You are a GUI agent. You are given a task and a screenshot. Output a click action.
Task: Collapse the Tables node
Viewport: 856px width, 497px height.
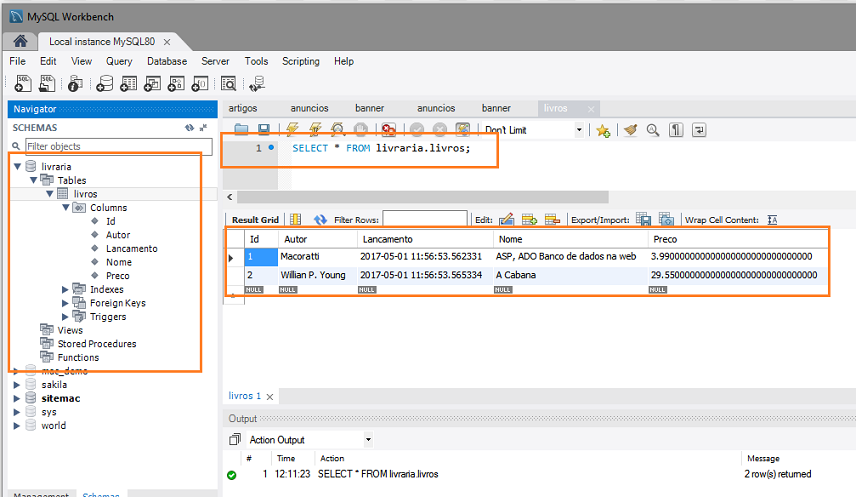33,180
